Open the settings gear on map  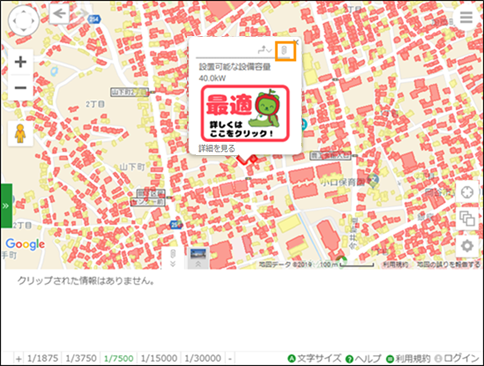coord(467,246)
